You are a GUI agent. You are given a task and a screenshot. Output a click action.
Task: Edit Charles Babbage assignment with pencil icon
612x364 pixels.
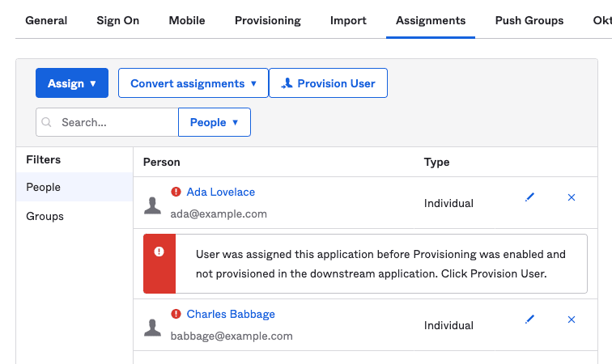529,320
